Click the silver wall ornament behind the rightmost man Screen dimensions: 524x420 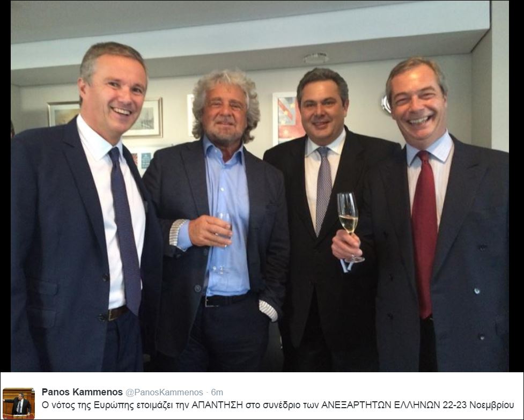386,104
